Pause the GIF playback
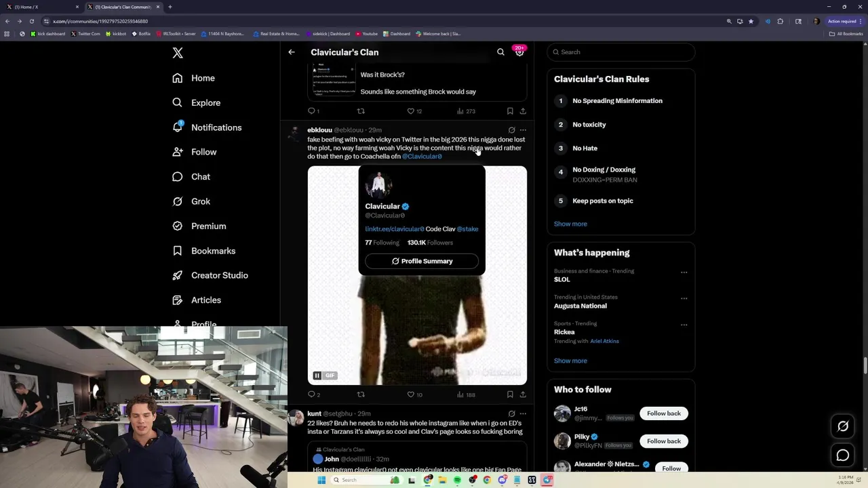The width and height of the screenshot is (868, 488). click(x=317, y=375)
